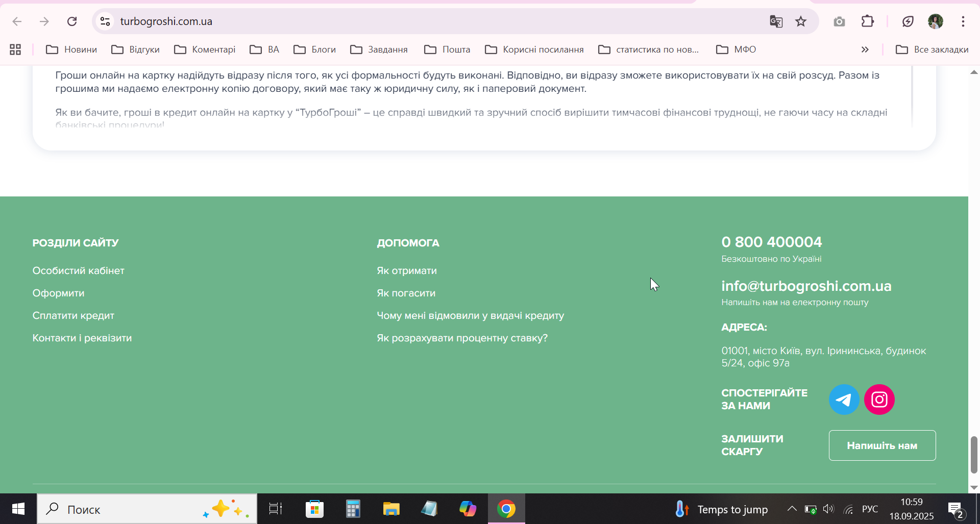Viewport: 980px width, 524px height.
Task: Click the browser forward arrow
Action: [x=44, y=21]
